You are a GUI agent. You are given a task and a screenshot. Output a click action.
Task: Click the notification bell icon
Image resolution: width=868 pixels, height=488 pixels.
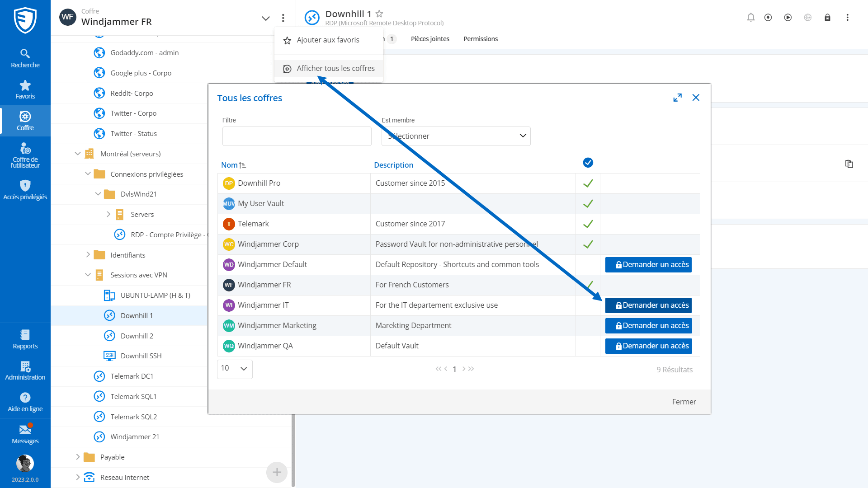coord(750,18)
